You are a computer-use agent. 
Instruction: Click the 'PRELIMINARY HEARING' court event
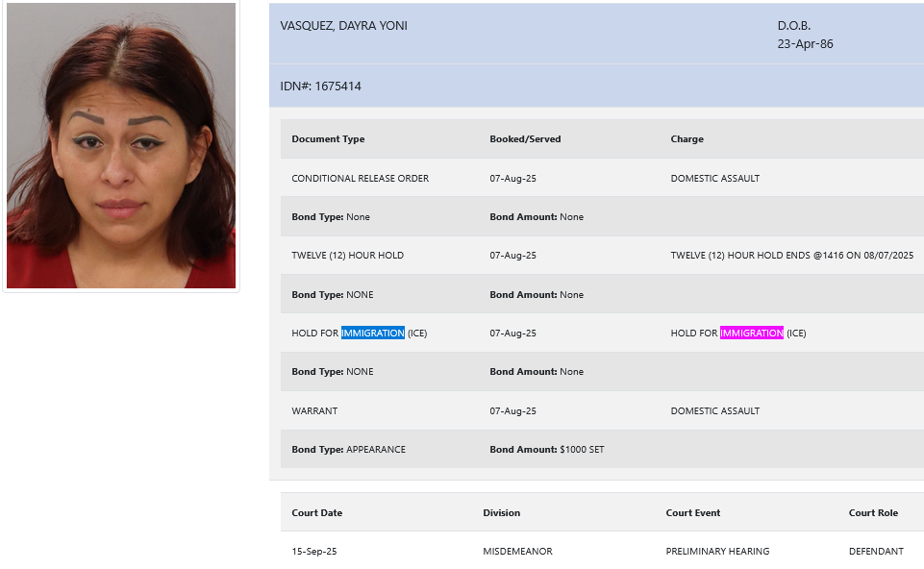click(717, 552)
